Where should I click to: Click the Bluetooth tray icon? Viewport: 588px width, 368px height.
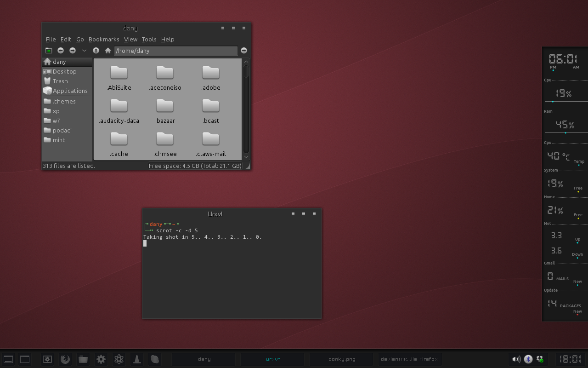[528, 359]
